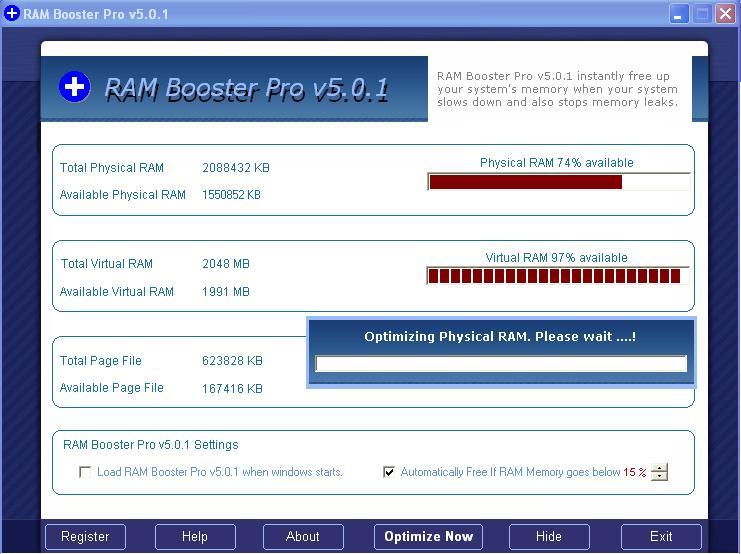Click the blue plus logo in header banner
The image size is (741, 554).
coord(75,87)
